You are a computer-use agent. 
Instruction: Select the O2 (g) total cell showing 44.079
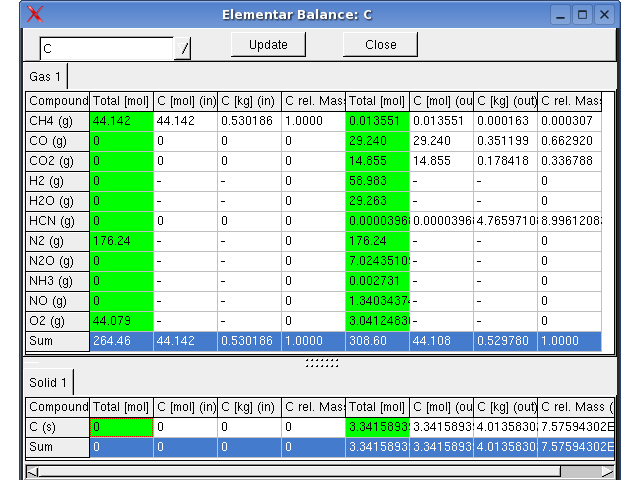[x=121, y=321]
